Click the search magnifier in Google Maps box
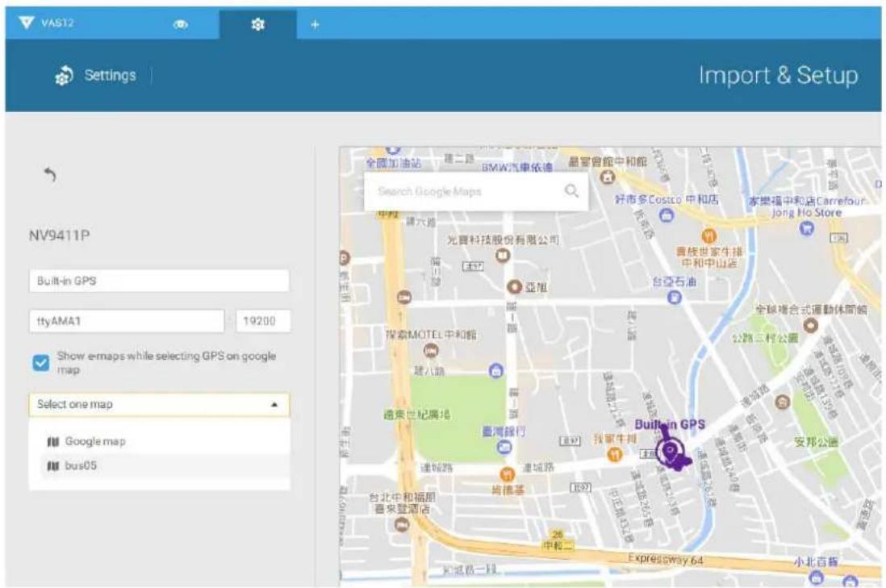Screen dimensions: 886x588 pos(572,191)
